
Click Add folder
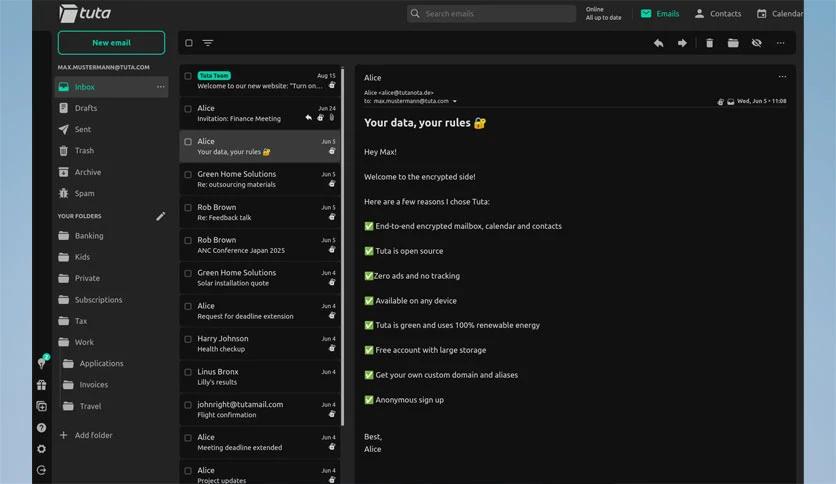[85, 435]
